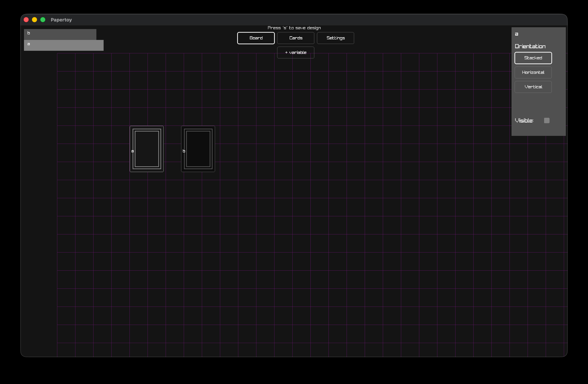Click the Orientation heading
This screenshot has height=384, width=588.
click(x=530, y=46)
